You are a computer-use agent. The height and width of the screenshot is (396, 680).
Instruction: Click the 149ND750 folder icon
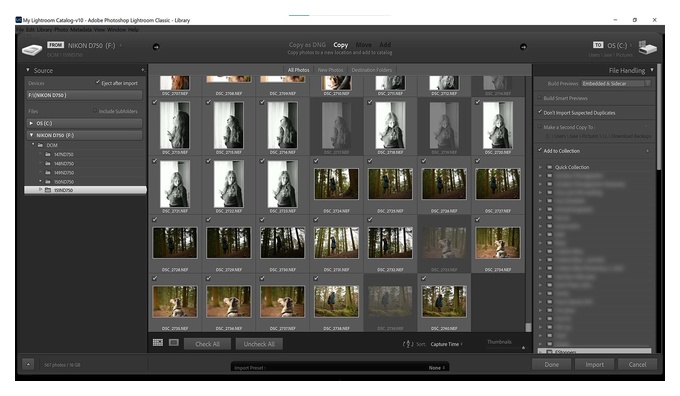[48, 173]
